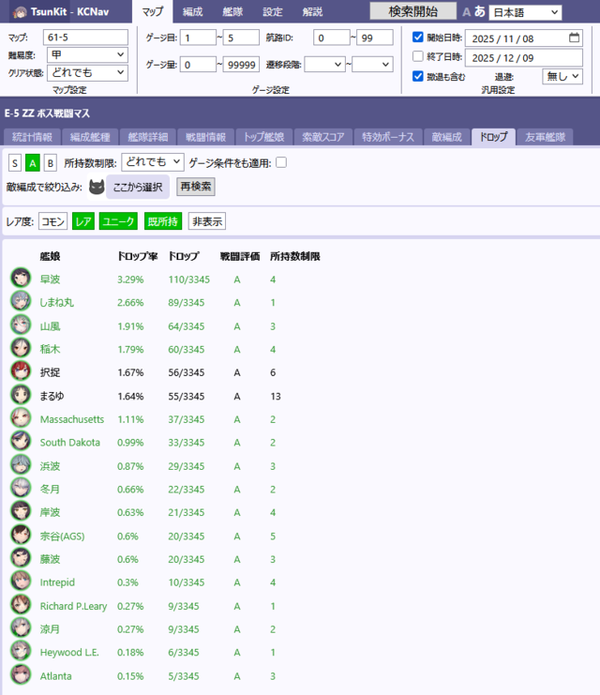Viewport: 600px width, 695px height.
Task: Click the TsunKit logo icon
Action: tap(18, 12)
